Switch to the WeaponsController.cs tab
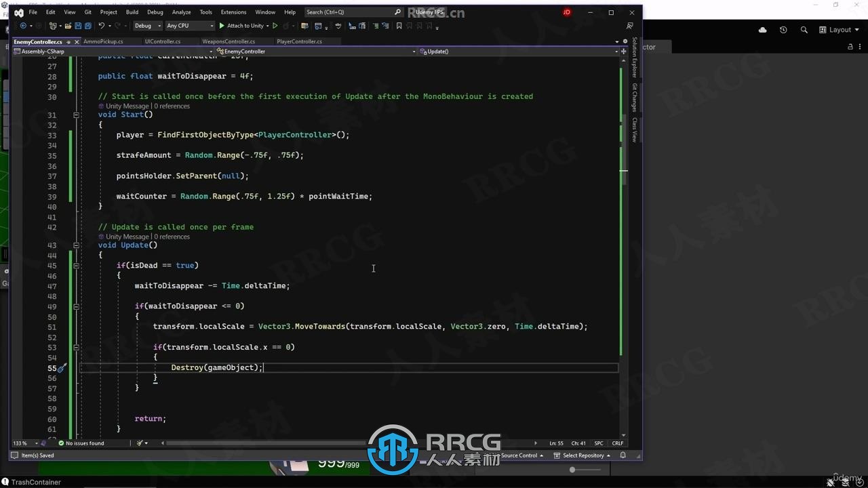Viewport: 868px width, 488px height. click(x=229, y=41)
